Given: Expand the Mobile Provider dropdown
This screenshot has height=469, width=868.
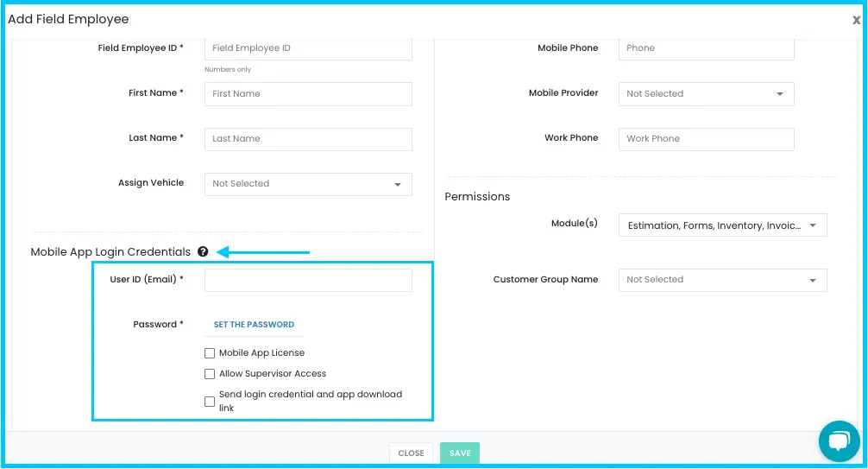Looking at the screenshot, I should 707,93.
